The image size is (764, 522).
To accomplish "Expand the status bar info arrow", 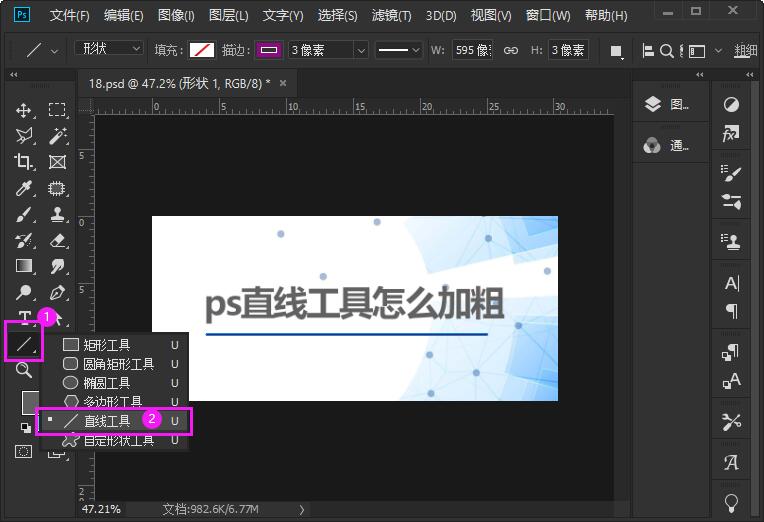I will (x=302, y=510).
